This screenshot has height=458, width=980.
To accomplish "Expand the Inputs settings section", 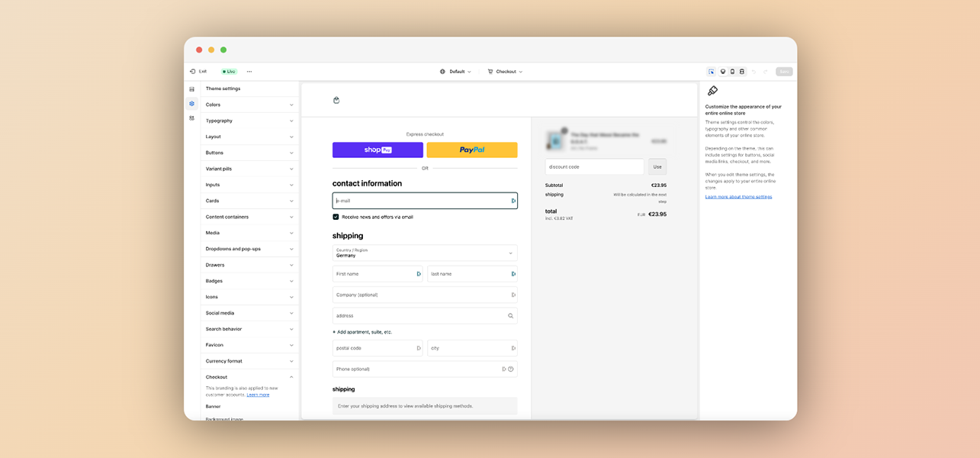I will (249, 185).
